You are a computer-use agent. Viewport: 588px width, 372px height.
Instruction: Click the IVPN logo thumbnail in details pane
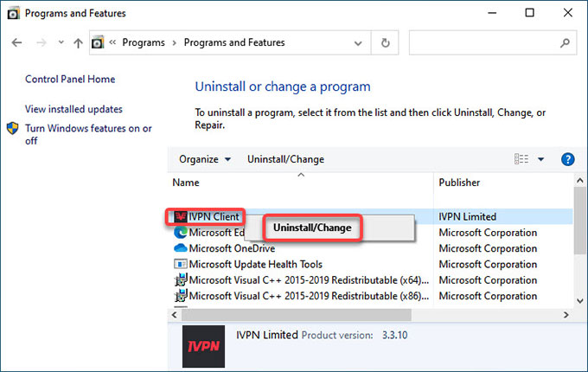203,347
